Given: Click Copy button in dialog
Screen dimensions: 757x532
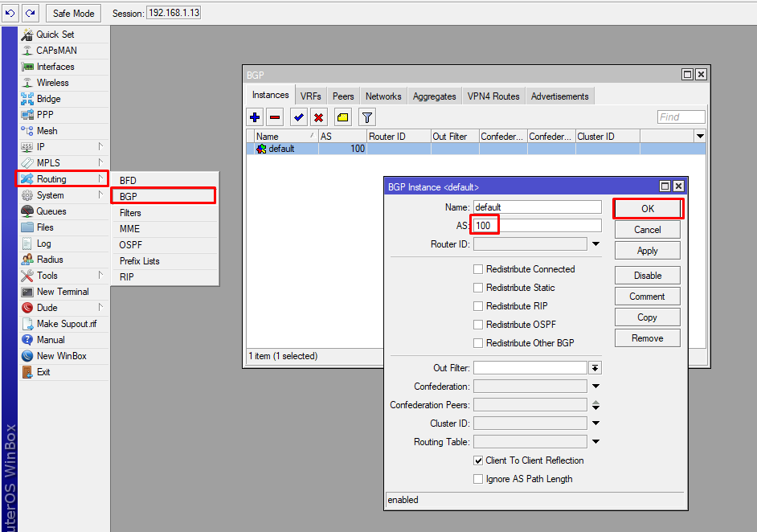Looking at the screenshot, I should pos(648,317).
